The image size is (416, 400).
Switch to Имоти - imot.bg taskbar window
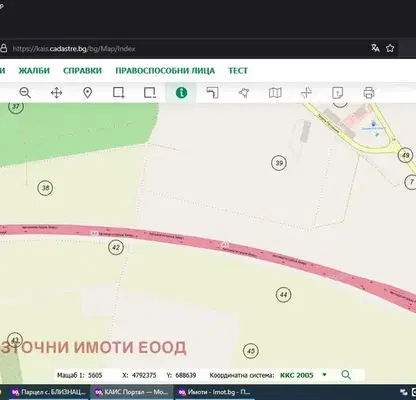(x=214, y=392)
